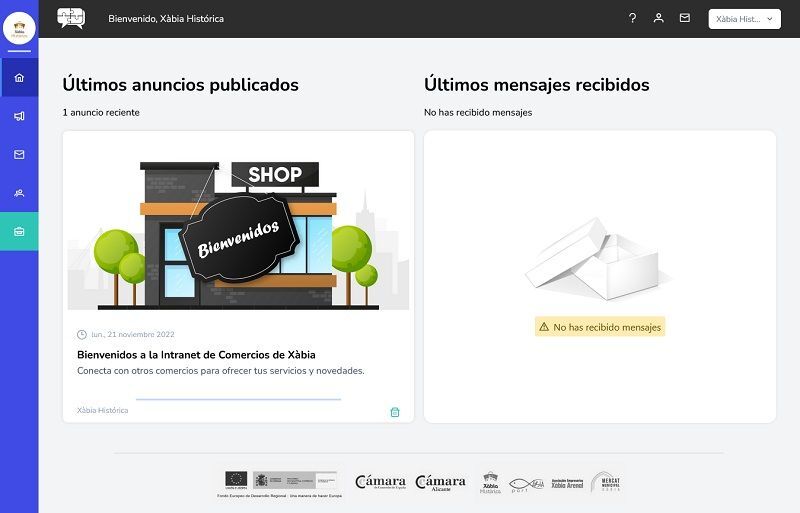Click the Cámara de España logo

tap(381, 482)
